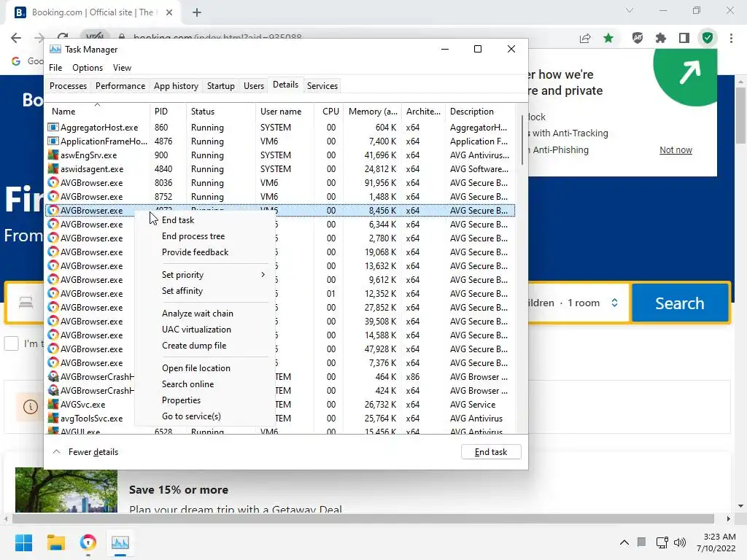Click the Not now link in AVG popup
747x560 pixels.
(676, 150)
